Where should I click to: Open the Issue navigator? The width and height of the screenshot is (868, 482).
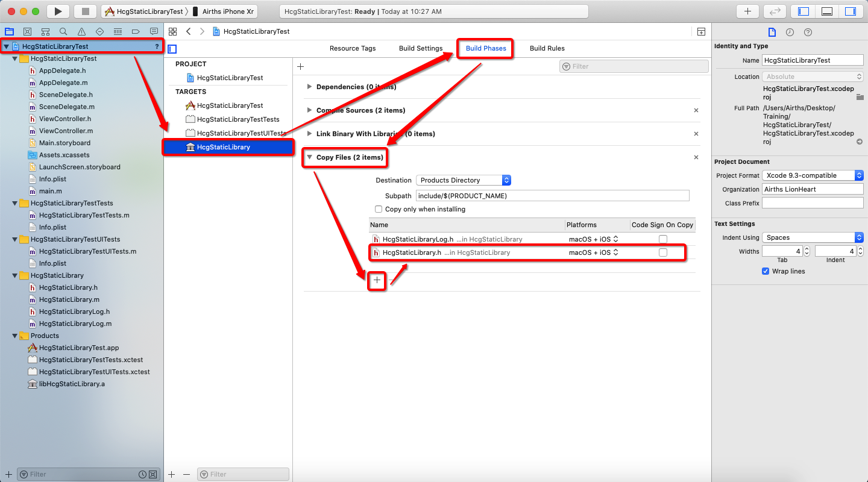81,31
